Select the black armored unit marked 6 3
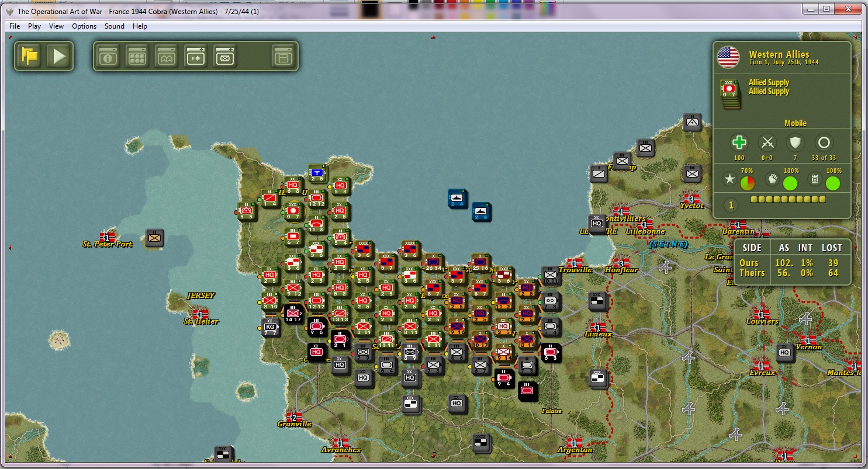This screenshot has width=868, height=469. (x=551, y=352)
